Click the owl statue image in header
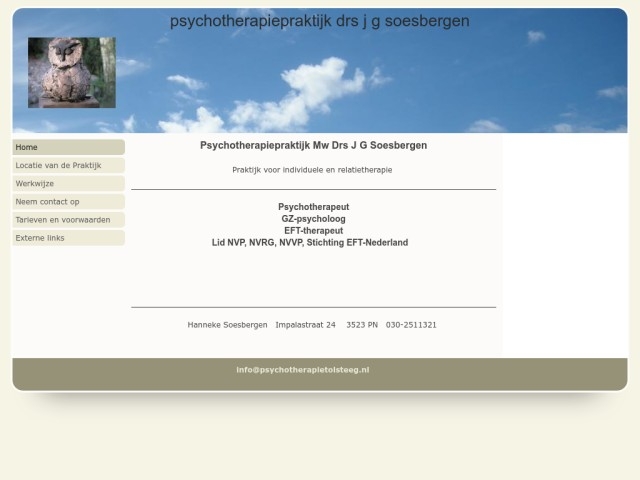This screenshot has width=640, height=480. coord(71,72)
